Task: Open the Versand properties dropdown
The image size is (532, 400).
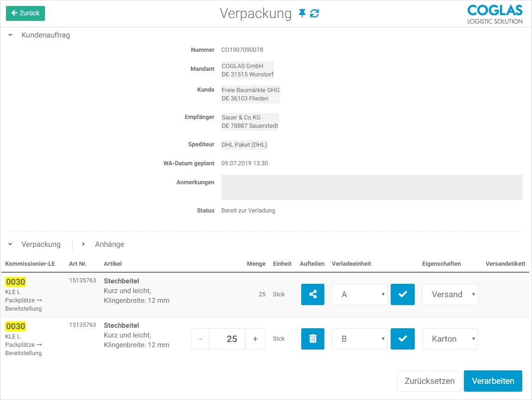Action: click(450, 294)
